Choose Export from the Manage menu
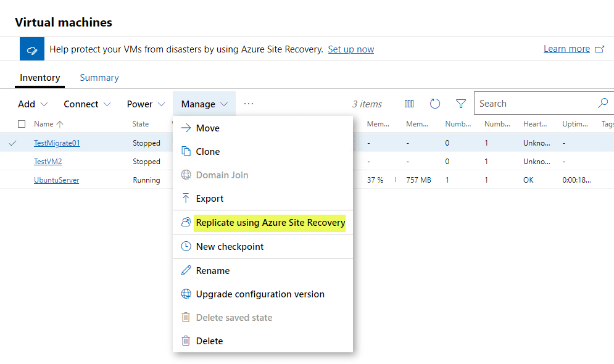Image resolution: width=614 pixels, height=364 pixels. point(263,199)
